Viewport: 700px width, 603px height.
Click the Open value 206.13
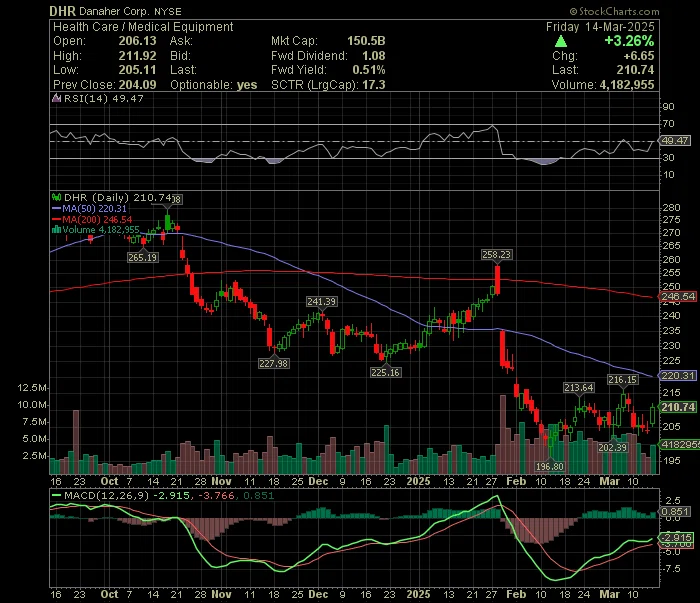click(138, 41)
